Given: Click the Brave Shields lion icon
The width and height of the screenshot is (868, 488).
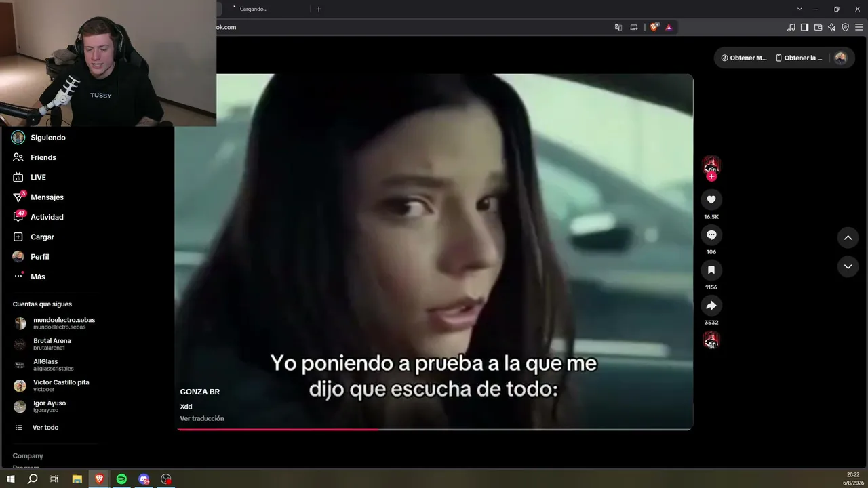Looking at the screenshot, I should (x=654, y=27).
